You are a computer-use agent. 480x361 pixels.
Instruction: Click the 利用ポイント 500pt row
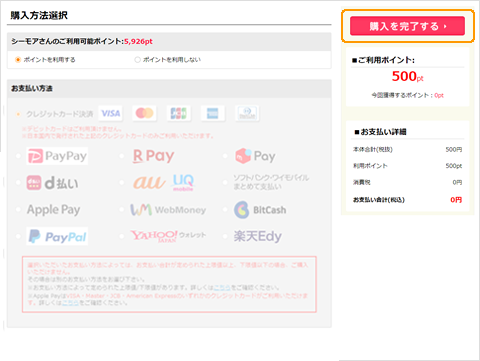(407, 166)
